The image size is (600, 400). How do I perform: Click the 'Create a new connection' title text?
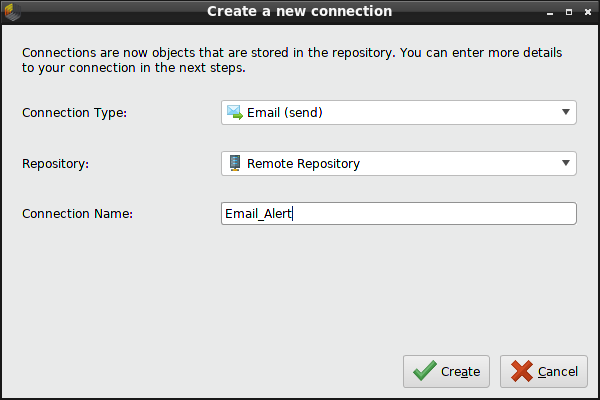tap(299, 12)
